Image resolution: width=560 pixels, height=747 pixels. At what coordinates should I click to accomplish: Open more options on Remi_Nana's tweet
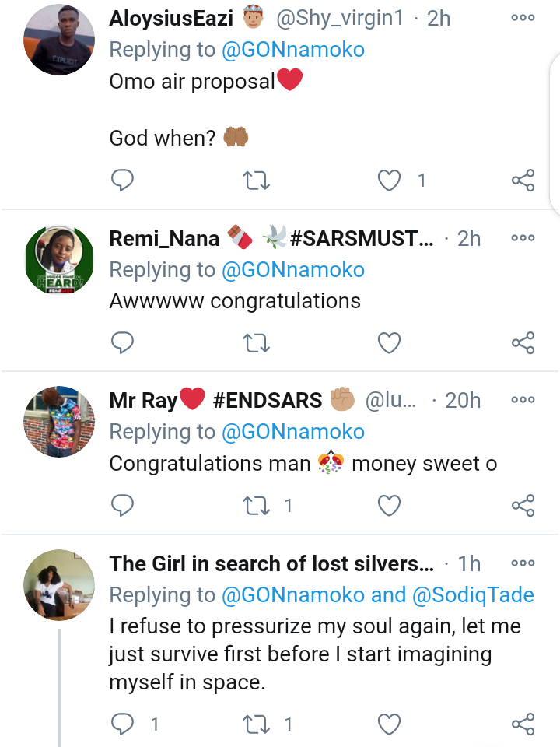[x=523, y=238]
